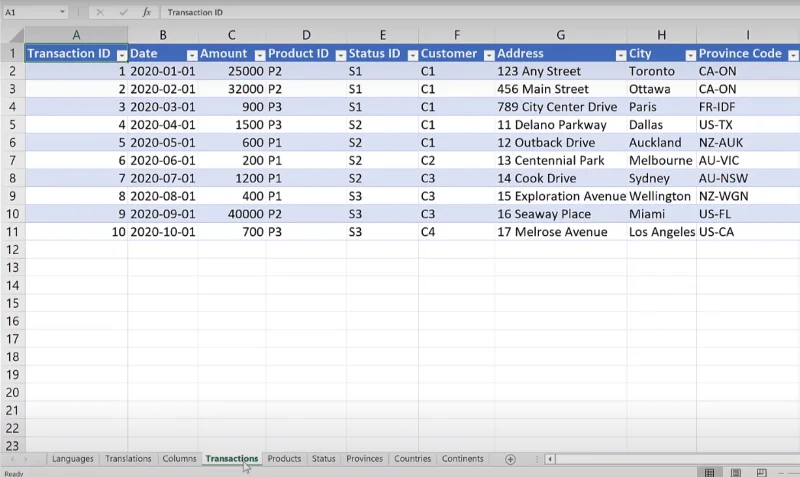Click province code cell AU-VIC
Viewport: 800px width, 477px height.
(748, 161)
